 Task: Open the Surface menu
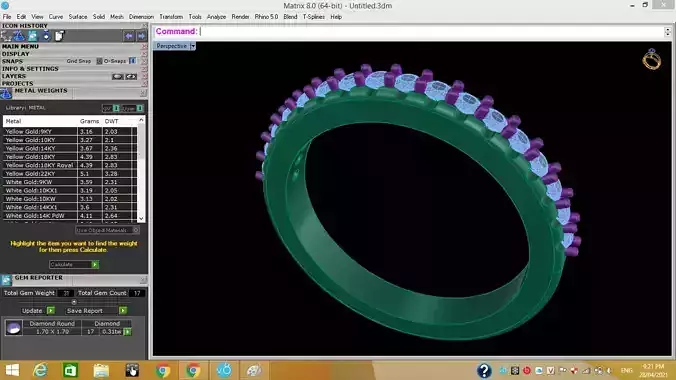[78, 17]
